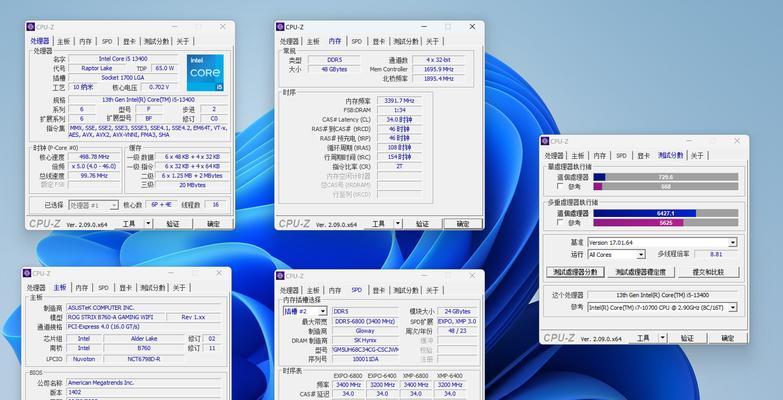Click the Intel Core i5 logo badge
This screenshot has width=783, height=400.
click(x=205, y=73)
